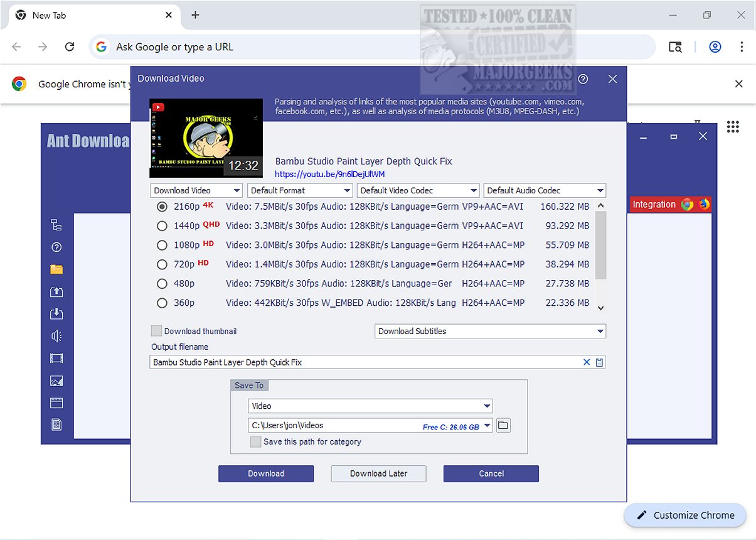The width and height of the screenshot is (756, 540).
Task: Open the Default Video Codec dropdown
Action: (418, 190)
